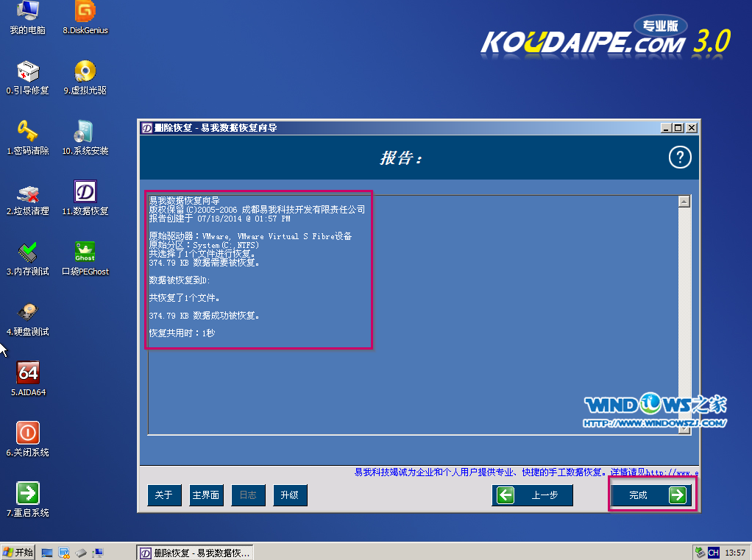Click the 关于 about button
The image size is (752, 560).
tap(163, 495)
